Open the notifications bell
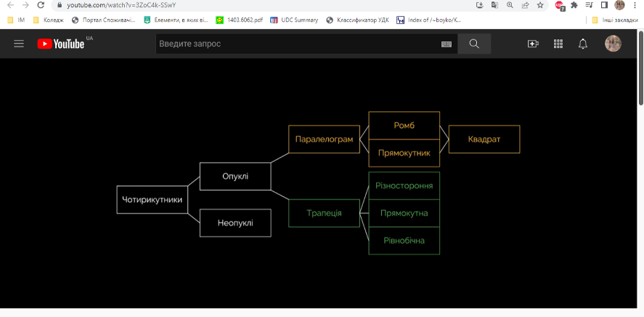 click(x=583, y=44)
